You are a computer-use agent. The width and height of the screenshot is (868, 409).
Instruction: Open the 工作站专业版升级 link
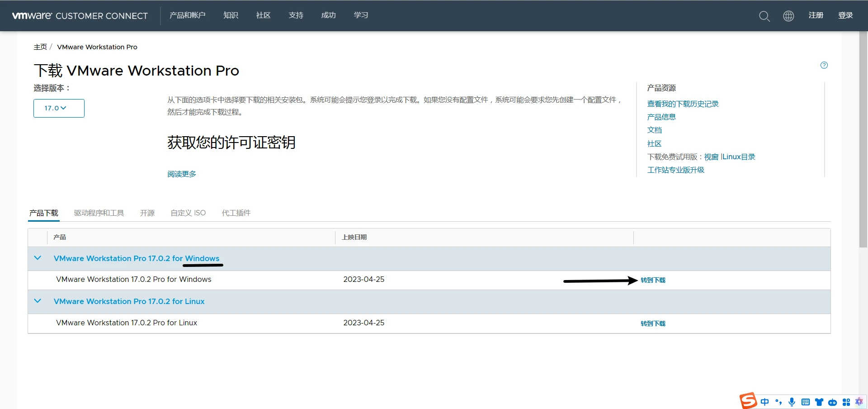pyautogui.click(x=676, y=170)
